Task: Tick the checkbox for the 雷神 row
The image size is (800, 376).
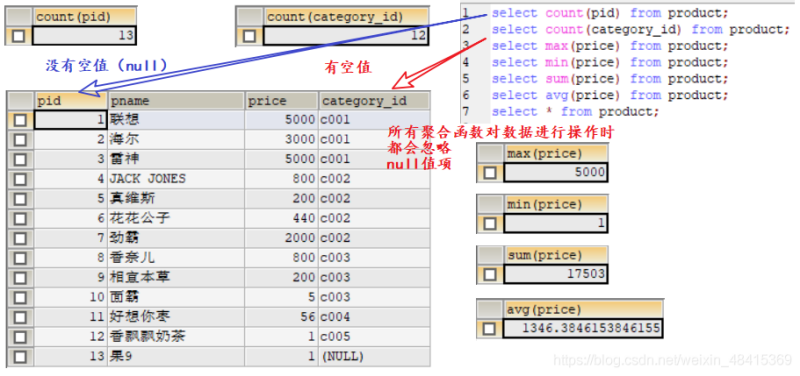Action: 20,160
